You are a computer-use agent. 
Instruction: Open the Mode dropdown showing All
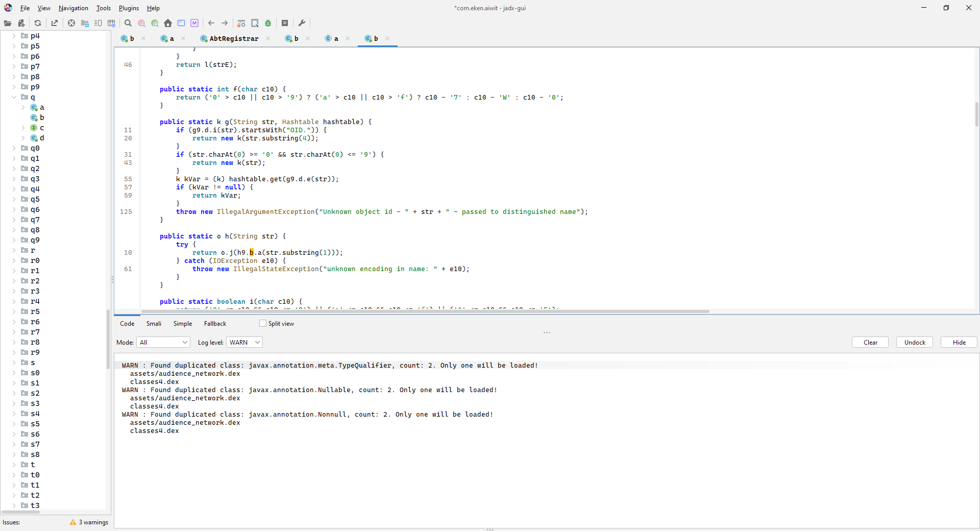[x=163, y=342]
